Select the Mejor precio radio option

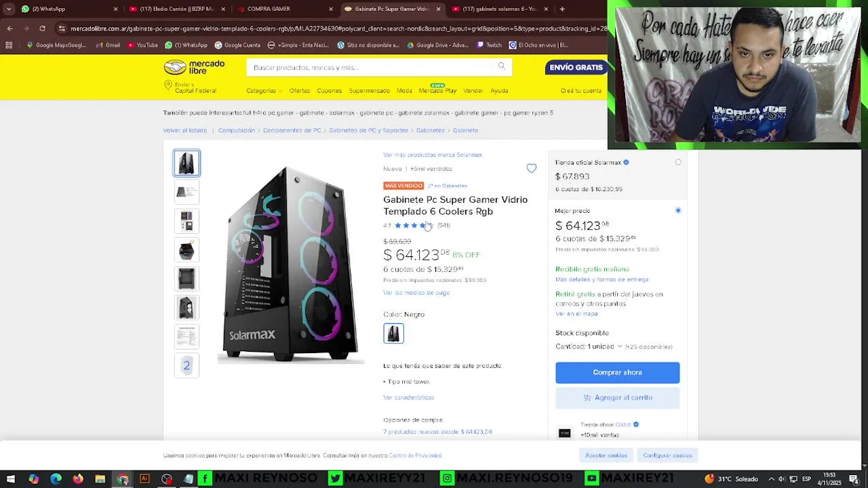tap(678, 210)
